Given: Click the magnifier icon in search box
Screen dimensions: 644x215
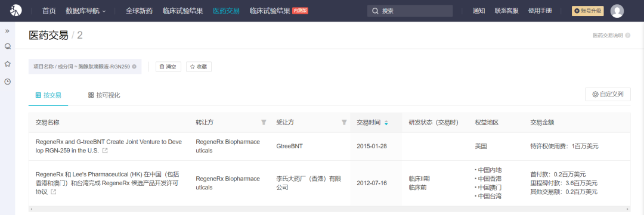Looking at the screenshot, I should tap(375, 11).
